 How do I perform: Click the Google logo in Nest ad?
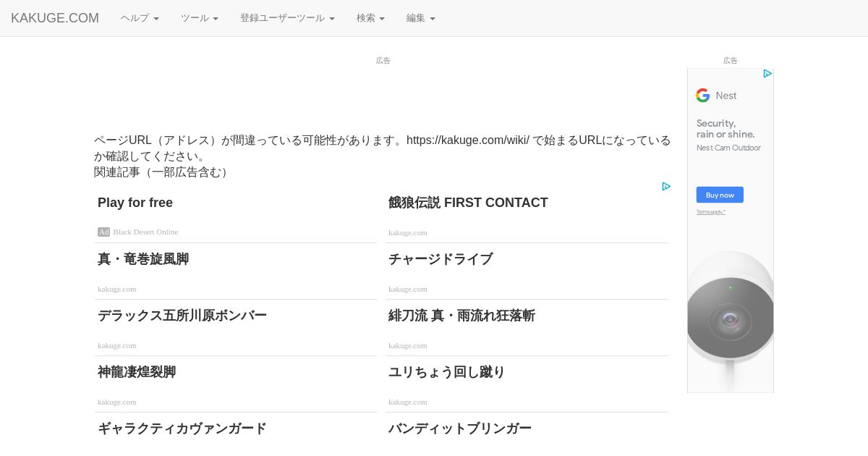pos(703,96)
